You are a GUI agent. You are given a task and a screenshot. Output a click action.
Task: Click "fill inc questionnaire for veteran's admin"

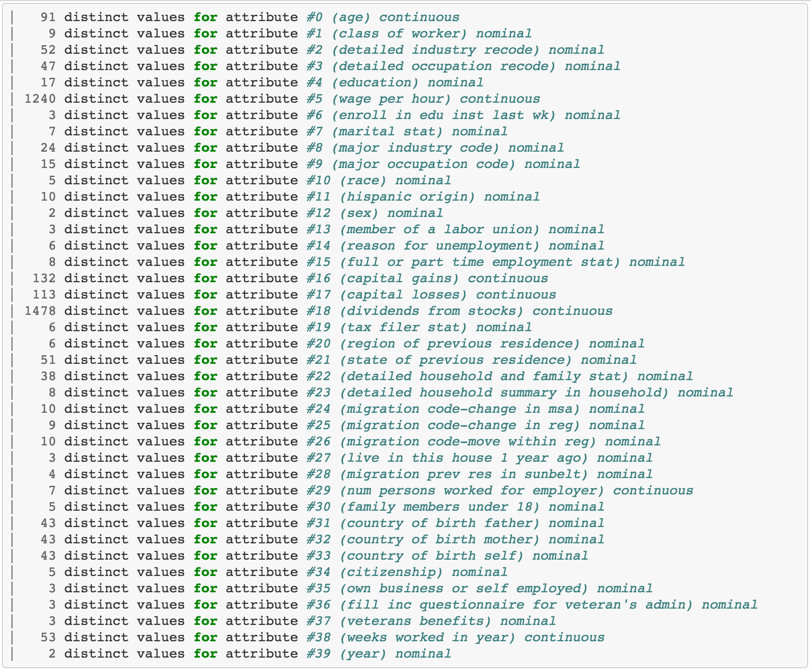516,605
